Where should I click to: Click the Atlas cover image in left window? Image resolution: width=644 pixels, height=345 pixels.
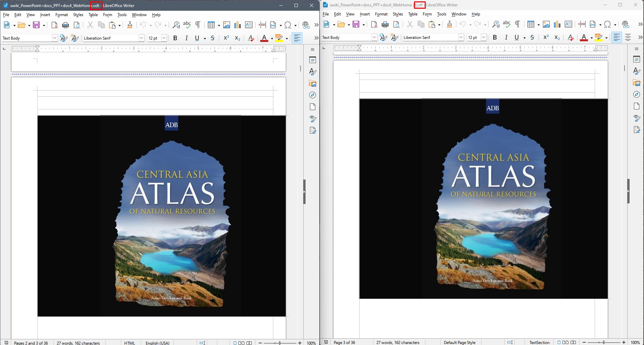coord(162,216)
